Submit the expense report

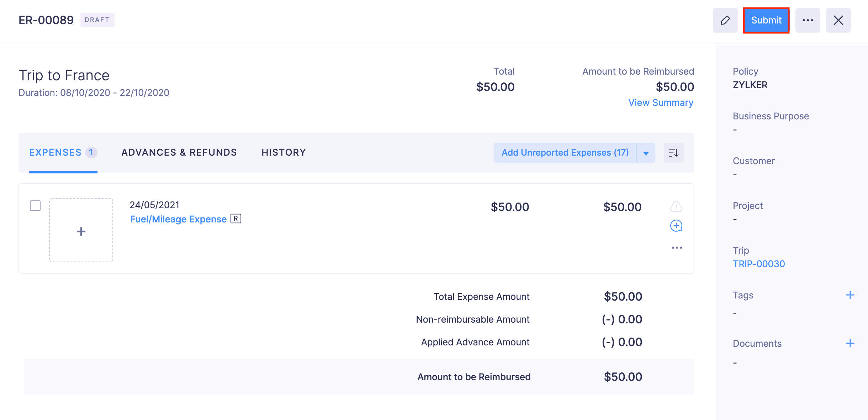click(x=766, y=20)
